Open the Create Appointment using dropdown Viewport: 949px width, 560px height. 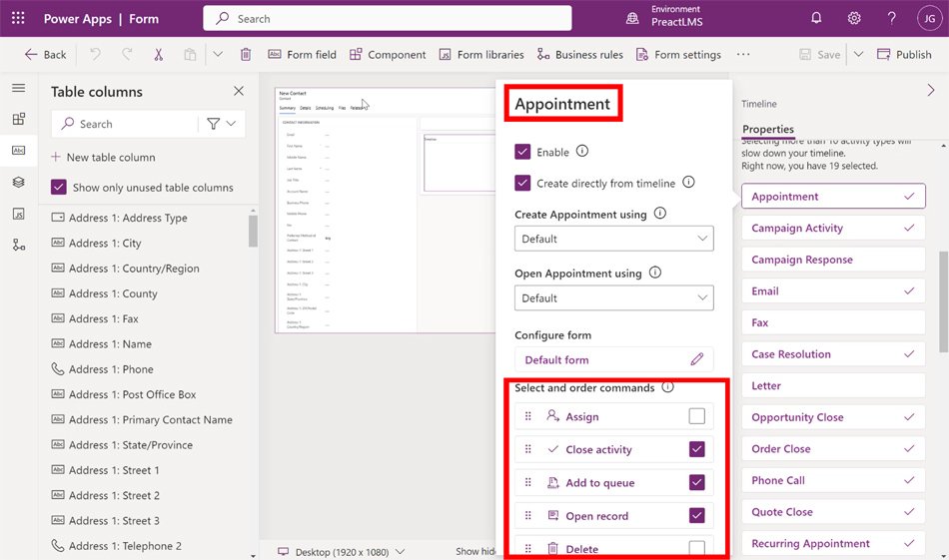click(614, 239)
